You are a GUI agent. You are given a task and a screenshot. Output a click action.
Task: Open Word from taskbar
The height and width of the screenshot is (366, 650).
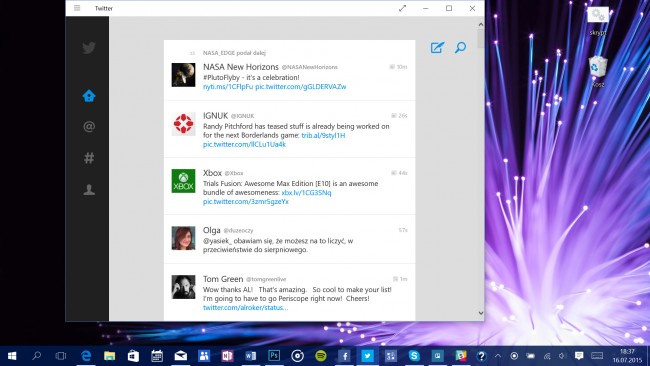250,356
